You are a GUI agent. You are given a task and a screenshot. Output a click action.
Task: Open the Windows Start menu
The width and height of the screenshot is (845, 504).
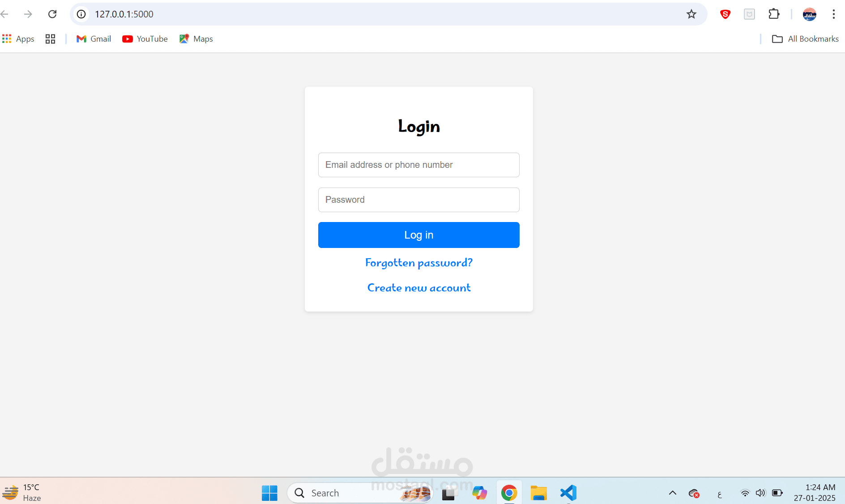point(269,493)
